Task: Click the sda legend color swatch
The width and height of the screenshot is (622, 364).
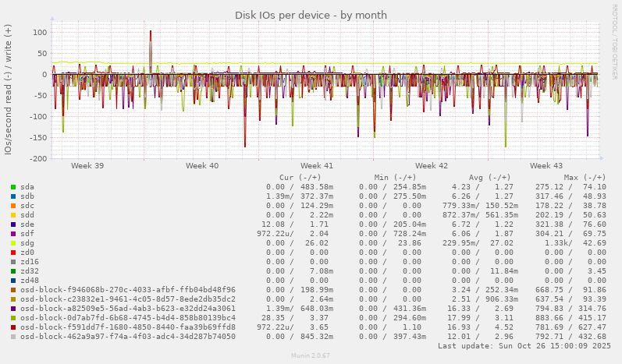Action: [13, 187]
